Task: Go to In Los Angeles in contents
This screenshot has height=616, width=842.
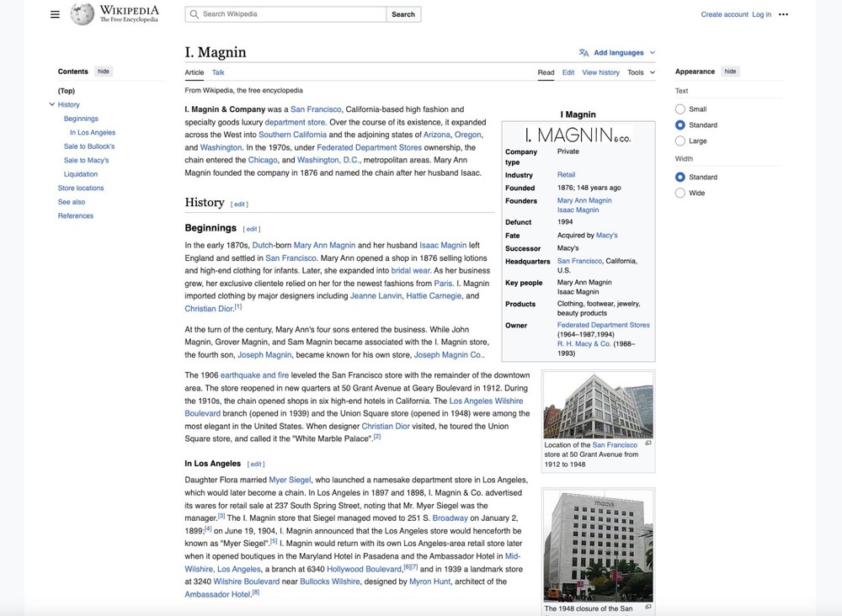Action: tap(93, 132)
